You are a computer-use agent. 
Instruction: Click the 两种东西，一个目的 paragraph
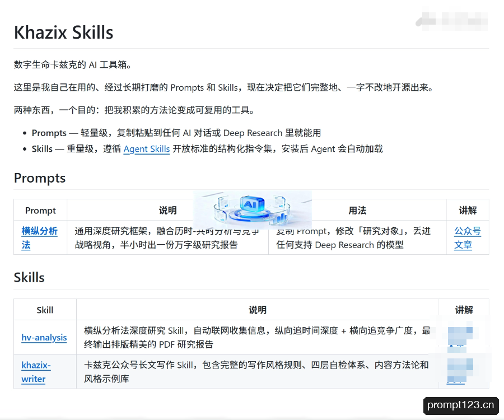[134, 110]
